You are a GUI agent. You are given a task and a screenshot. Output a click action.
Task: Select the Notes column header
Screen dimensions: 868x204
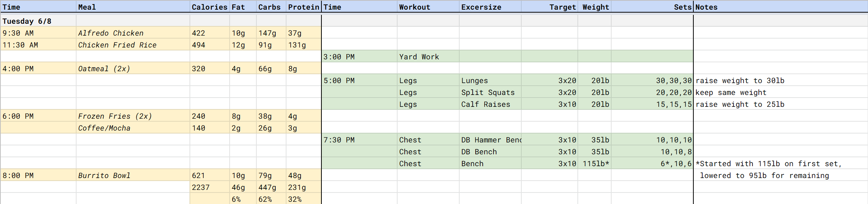706,7
